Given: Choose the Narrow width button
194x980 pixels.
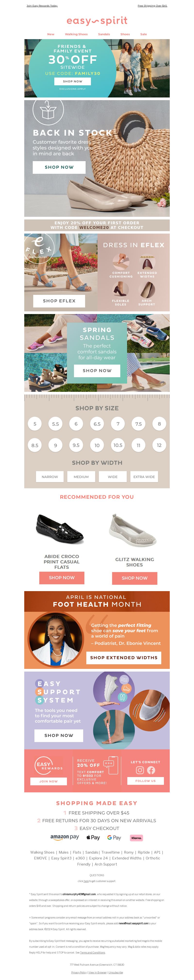Looking at the screenshot, I should click(x=50, y=477).
